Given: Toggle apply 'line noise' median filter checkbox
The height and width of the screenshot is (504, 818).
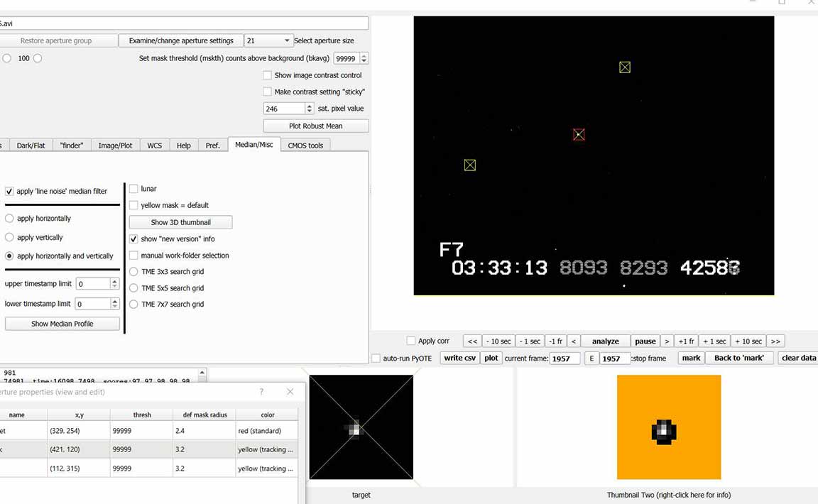Looking at the screenshot, I should click(9, 192).
